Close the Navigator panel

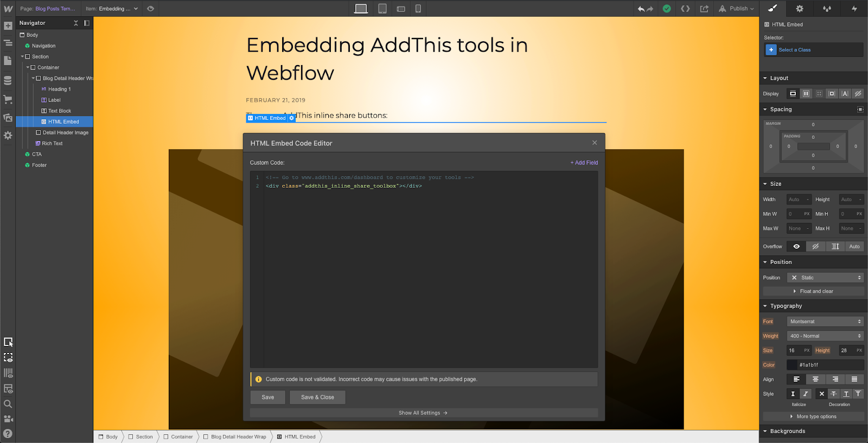coord(76,23)
